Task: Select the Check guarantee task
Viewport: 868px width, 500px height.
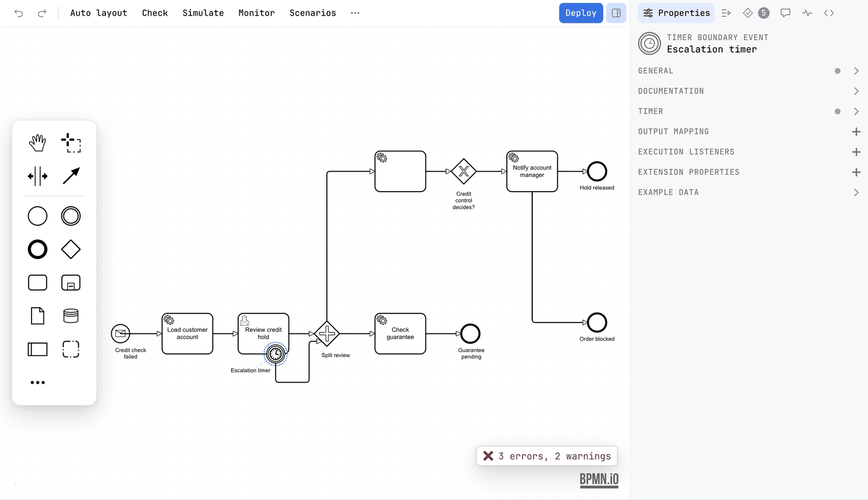Action: pos(400,334)
